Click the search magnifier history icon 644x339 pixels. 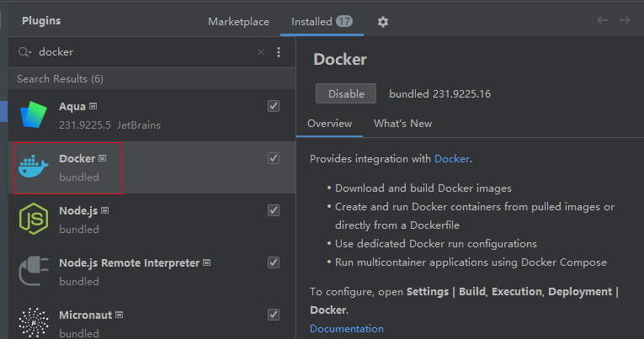24,52
